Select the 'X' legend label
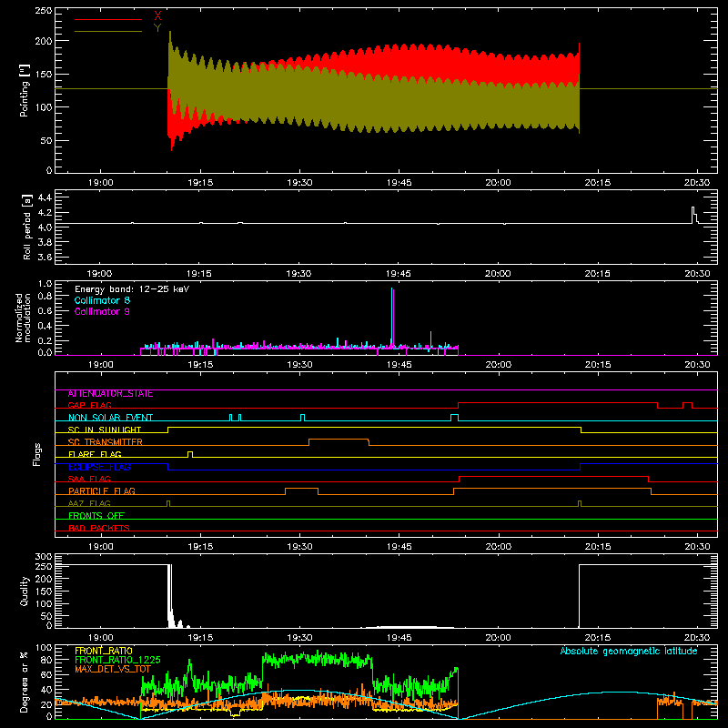Image resolution: width=728 pixels, height=728 pixels. [157, 16]
